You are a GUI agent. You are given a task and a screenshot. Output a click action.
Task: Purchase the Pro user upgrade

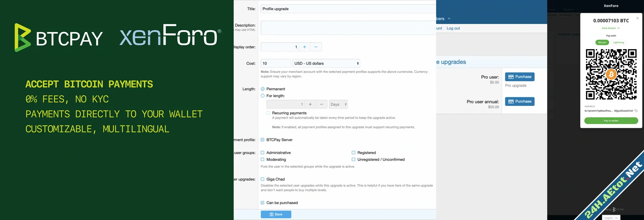520,77
